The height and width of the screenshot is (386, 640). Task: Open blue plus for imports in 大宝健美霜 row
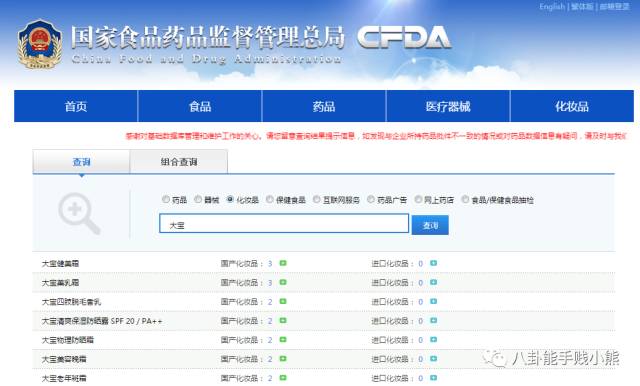433,263
